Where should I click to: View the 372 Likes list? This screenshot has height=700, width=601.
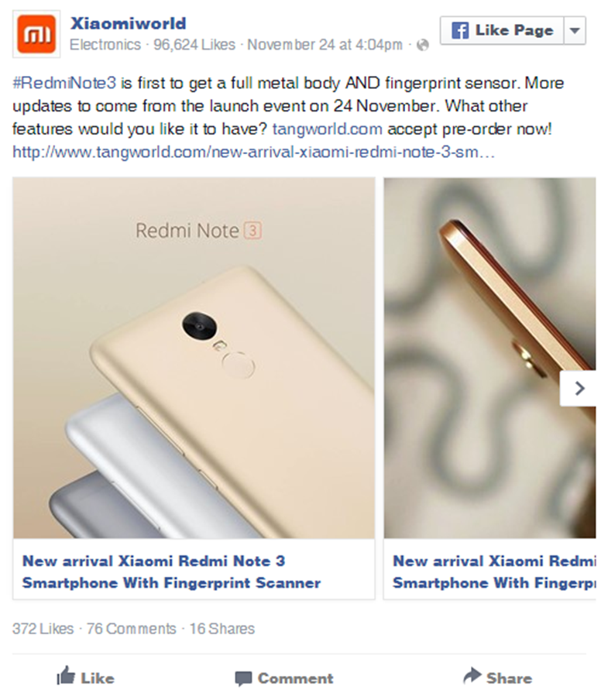[x=43, y=629]
